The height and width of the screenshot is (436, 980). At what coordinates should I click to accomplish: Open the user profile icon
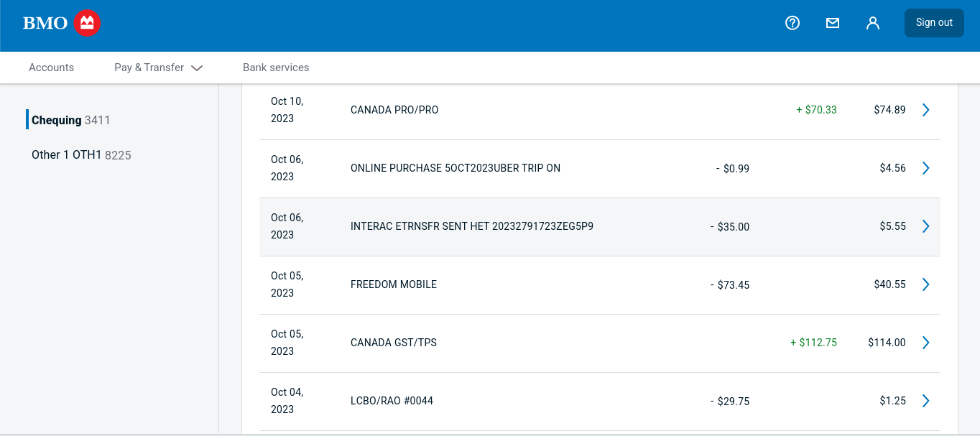[873, 23]
